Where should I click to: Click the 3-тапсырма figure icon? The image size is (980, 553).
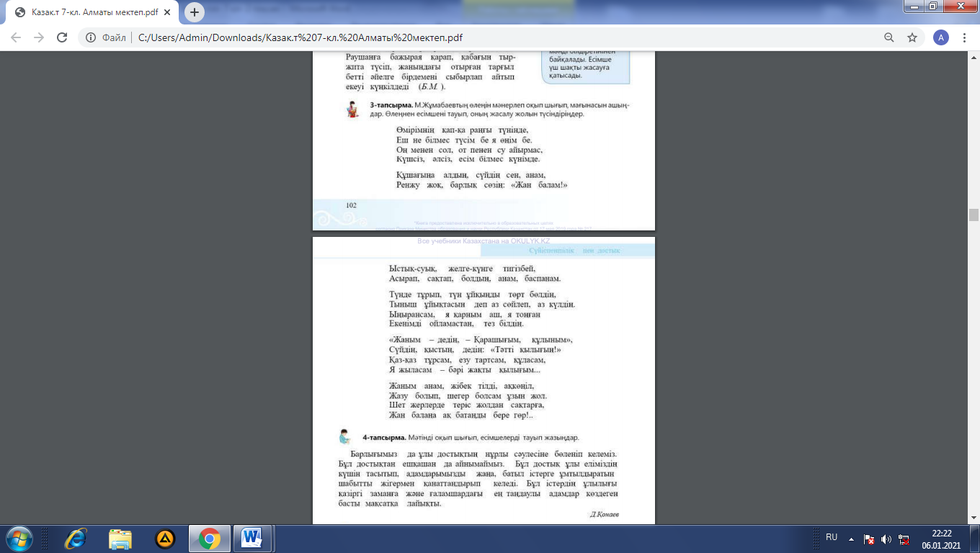pyautogui.click(x=352, y=109)
